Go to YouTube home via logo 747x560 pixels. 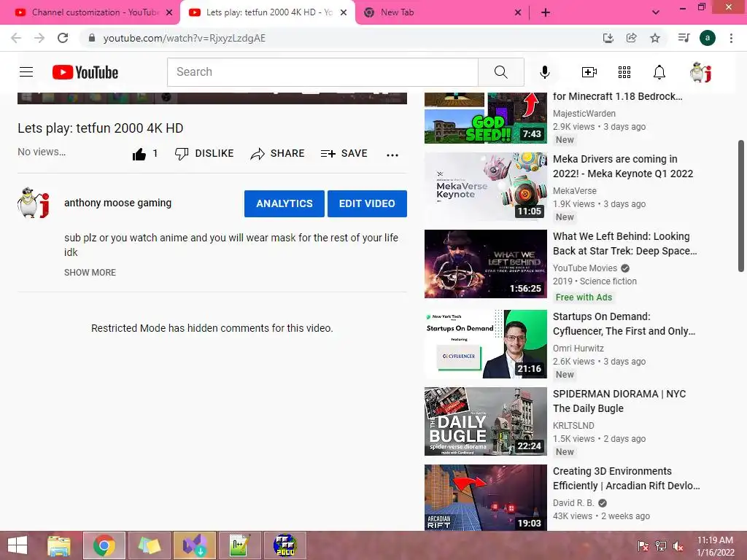point(85,72)
